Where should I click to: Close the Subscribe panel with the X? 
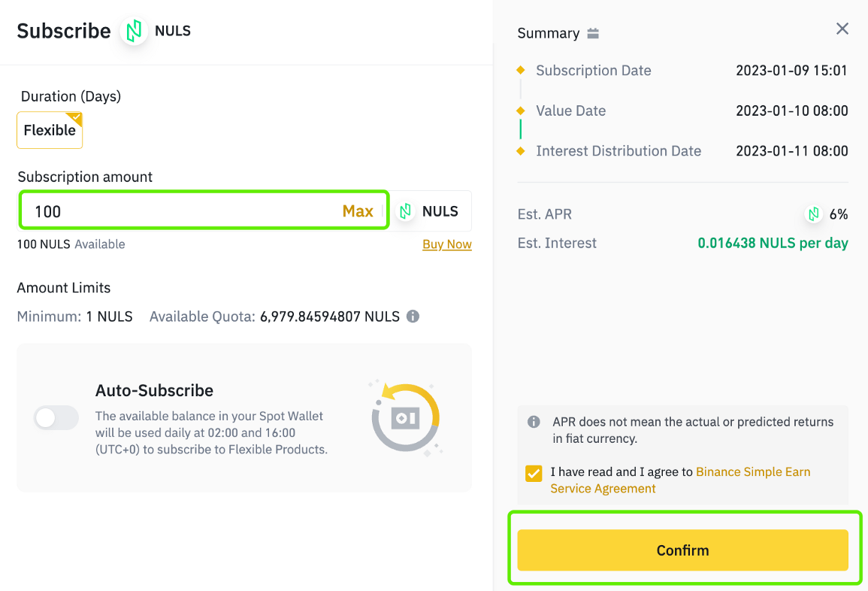(x=842, y=29)
